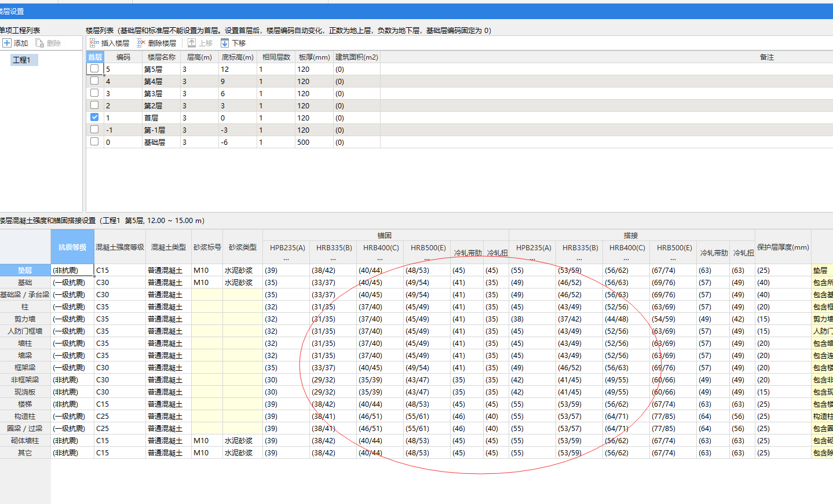This screenshot has width=833, height=504.
Task: Click the 保护层厚度(mm) column header
Action: (x=783, y=247)
